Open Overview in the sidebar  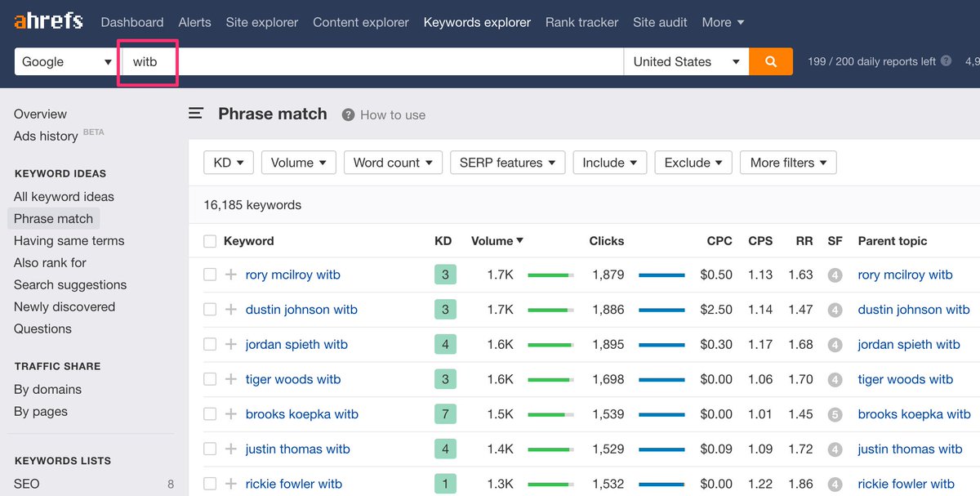click(40, 114)
